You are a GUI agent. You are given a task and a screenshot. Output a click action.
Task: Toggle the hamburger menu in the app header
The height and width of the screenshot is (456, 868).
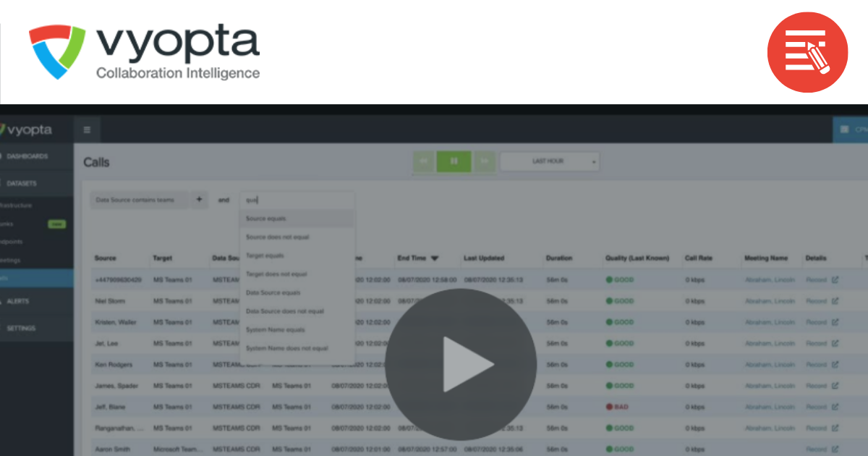click(87, 130)
